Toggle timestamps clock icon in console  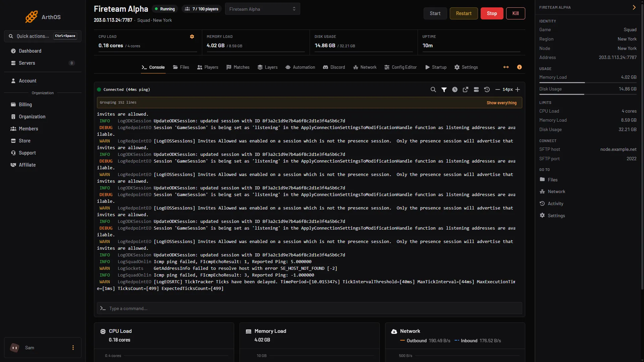[455, 89]
